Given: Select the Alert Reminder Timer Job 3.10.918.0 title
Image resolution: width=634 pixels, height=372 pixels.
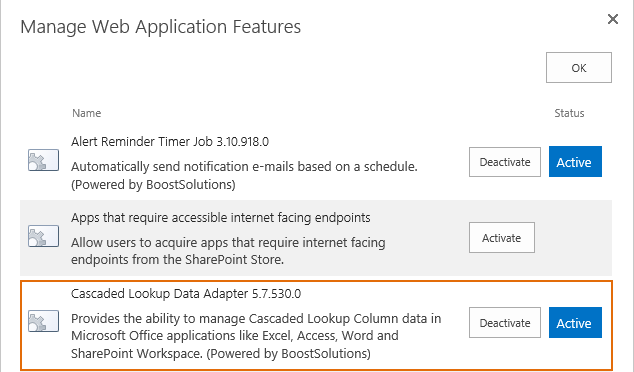Looking at the screenshot, I should pyautogui.click(x=170, y=142).
